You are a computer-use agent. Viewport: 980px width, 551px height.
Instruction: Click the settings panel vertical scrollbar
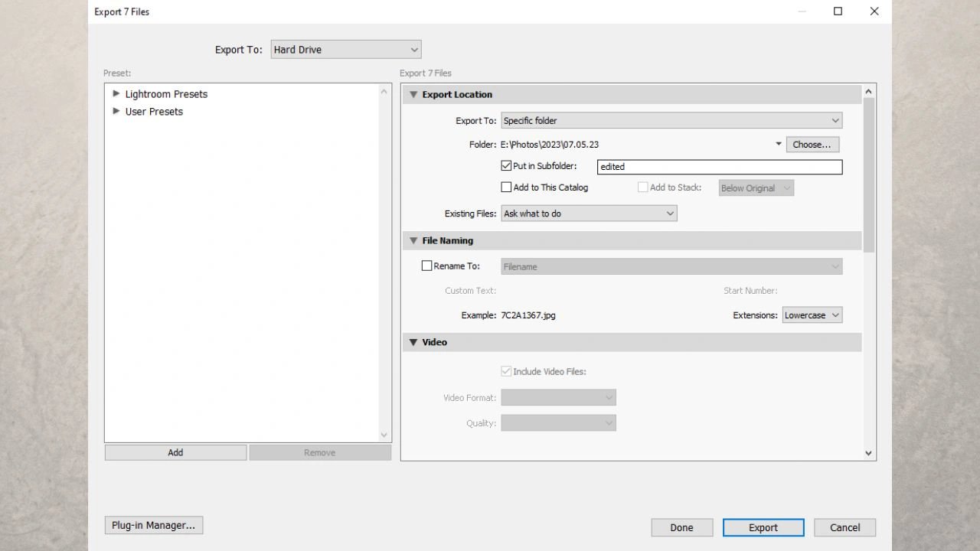[x=868, y=175]
